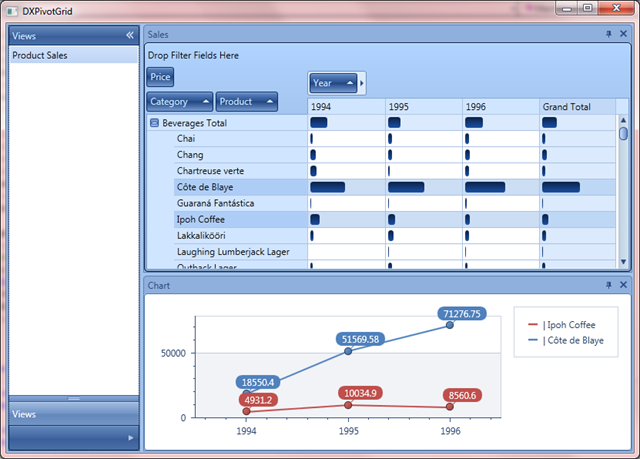Click the red 1995 chart point marker
Viewport: 640px width, 459px height.
coord(348,405)
